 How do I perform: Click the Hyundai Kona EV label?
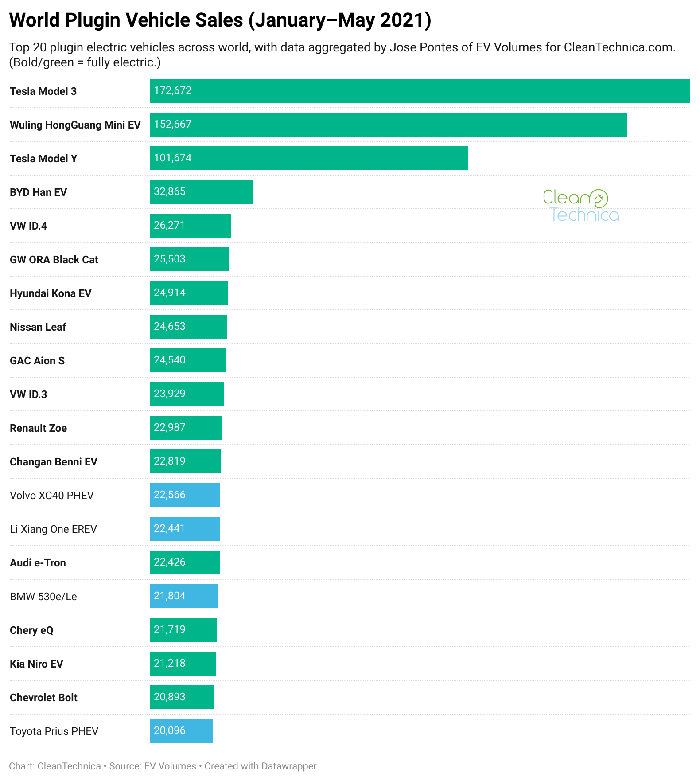[x=51, y=293]
